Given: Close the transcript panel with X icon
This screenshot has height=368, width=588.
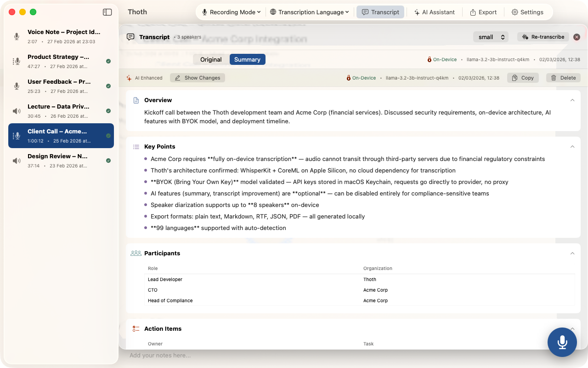Looking at the screenshot, I should tap(577, 37).
